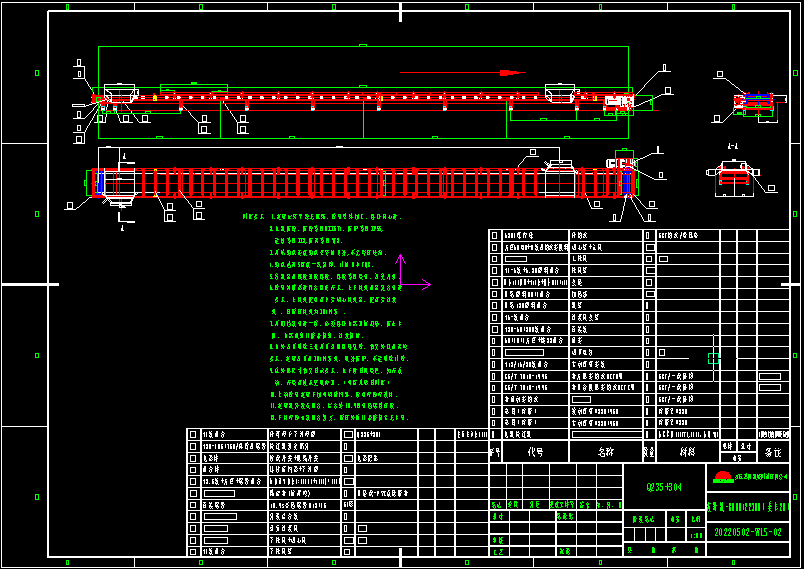Click the red company logo in title block

(720, 477)
